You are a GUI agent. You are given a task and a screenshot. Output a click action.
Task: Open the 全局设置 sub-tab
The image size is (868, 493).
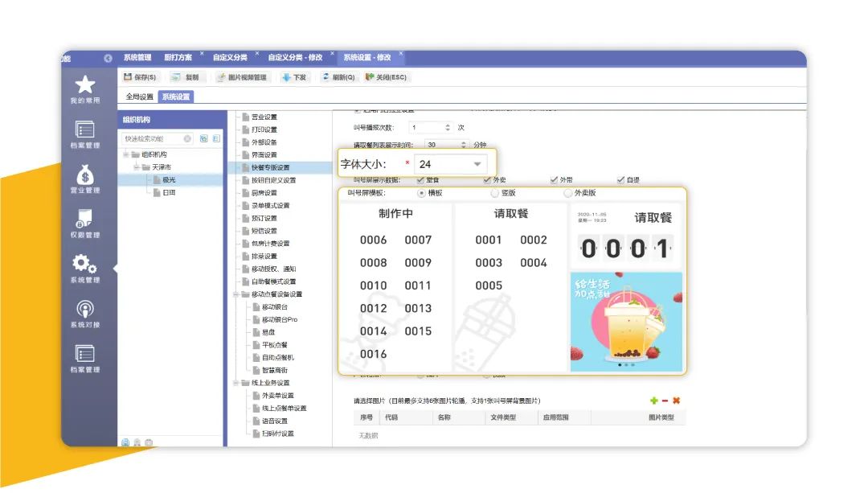click(140, 97)
